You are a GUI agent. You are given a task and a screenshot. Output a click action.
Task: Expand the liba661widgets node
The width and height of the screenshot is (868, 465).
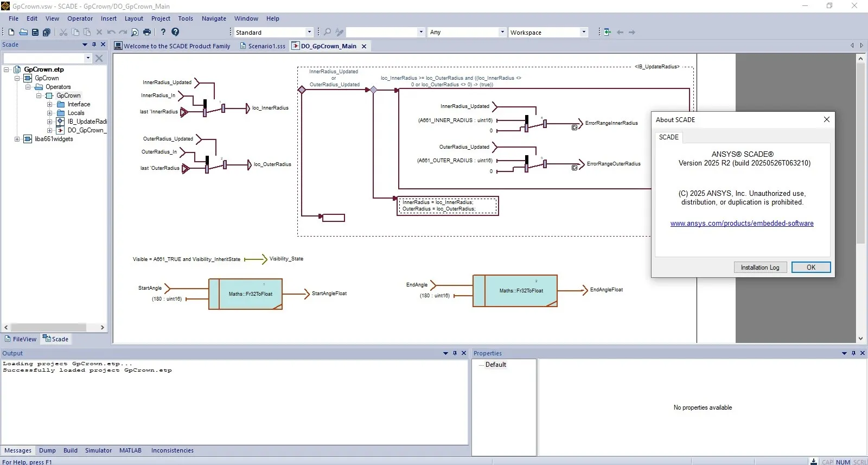[x=17, y=139]
